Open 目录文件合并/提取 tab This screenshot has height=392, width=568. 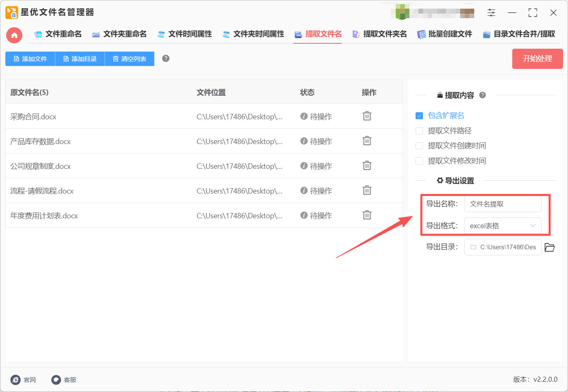click(x=519, y=34)
